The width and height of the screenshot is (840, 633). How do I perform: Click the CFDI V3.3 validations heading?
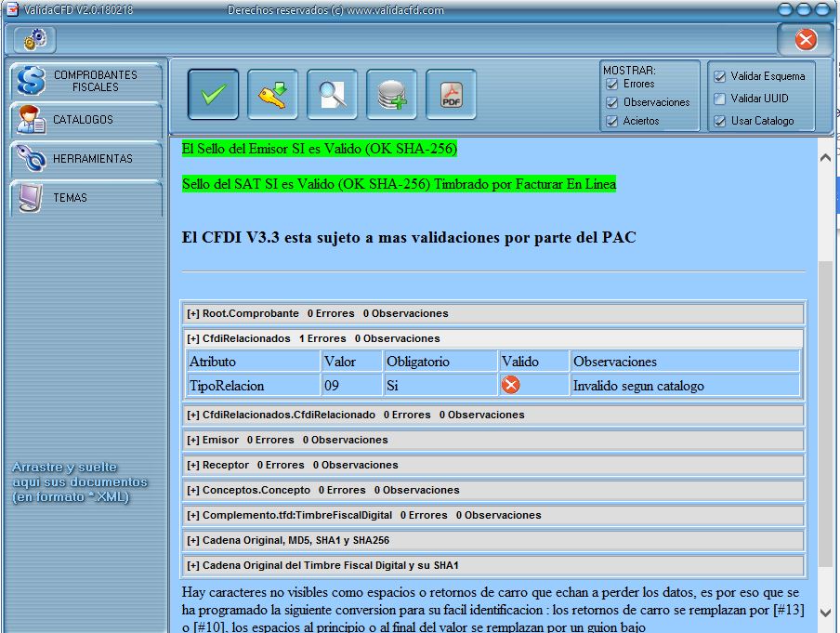pos(409,237)
